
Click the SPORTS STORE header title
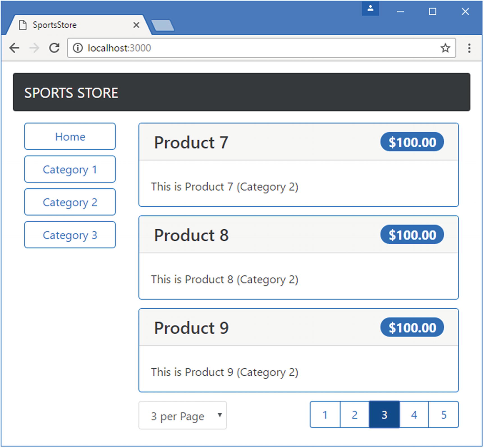(71, 93)
